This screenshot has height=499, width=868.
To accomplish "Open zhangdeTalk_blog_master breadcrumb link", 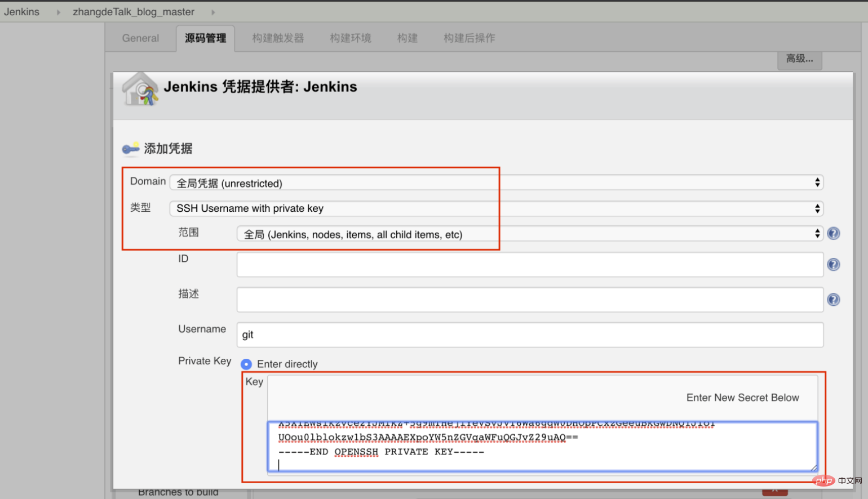I will (x=134, y=12).
